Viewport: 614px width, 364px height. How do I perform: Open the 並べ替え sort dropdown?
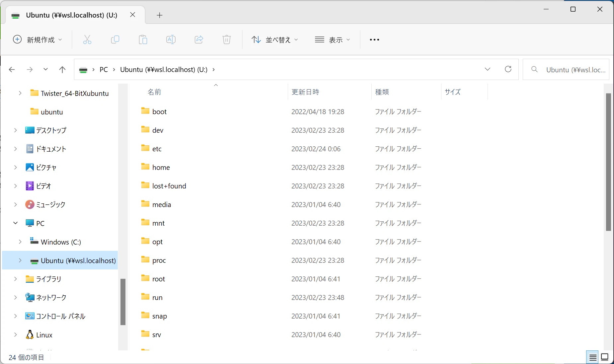pos(274,40)
